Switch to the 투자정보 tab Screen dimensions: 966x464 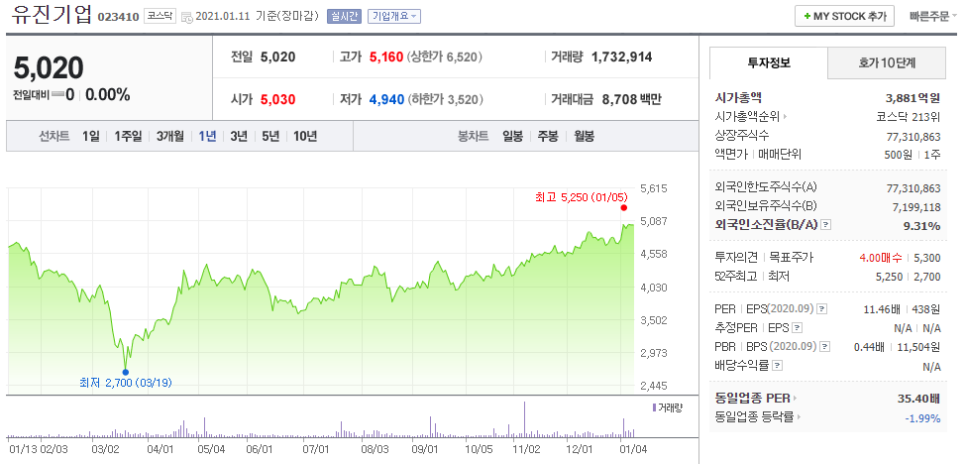pyautogui.click(x=768, y=63)
